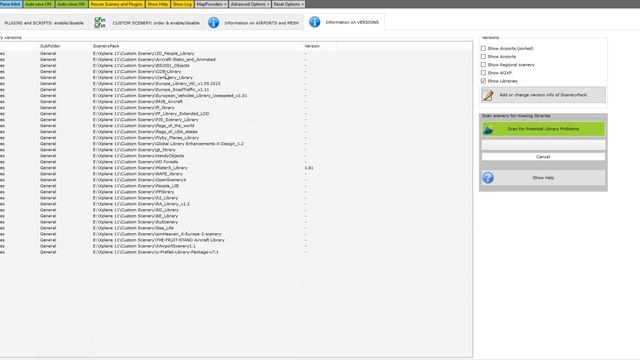Select the gt_library row

click(236, 150)
